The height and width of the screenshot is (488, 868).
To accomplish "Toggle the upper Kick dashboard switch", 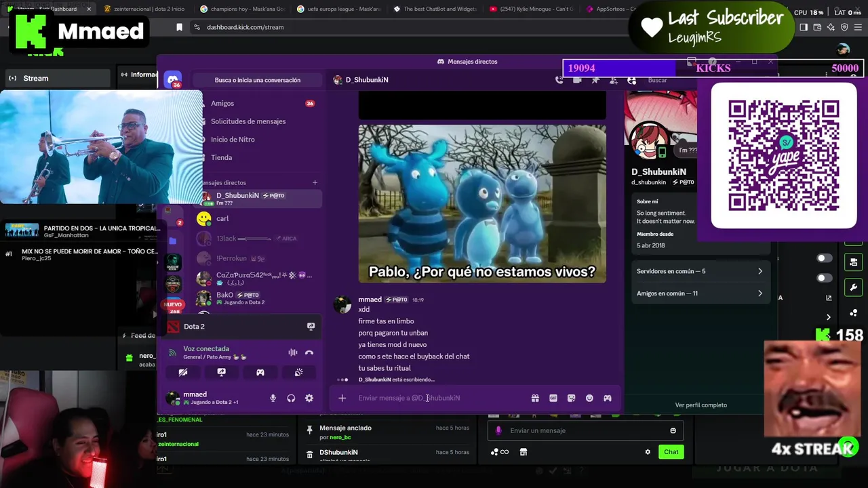I will click(x=825, y=258).
